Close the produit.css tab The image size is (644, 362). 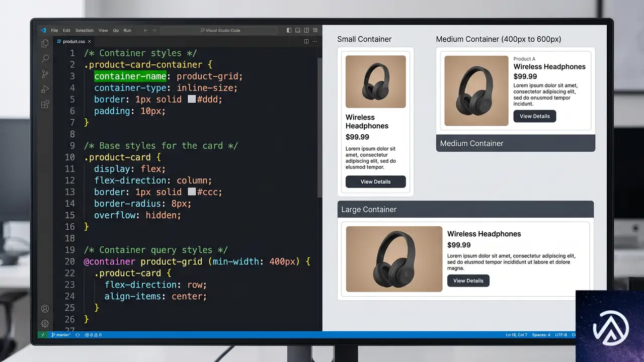(90, 42)
